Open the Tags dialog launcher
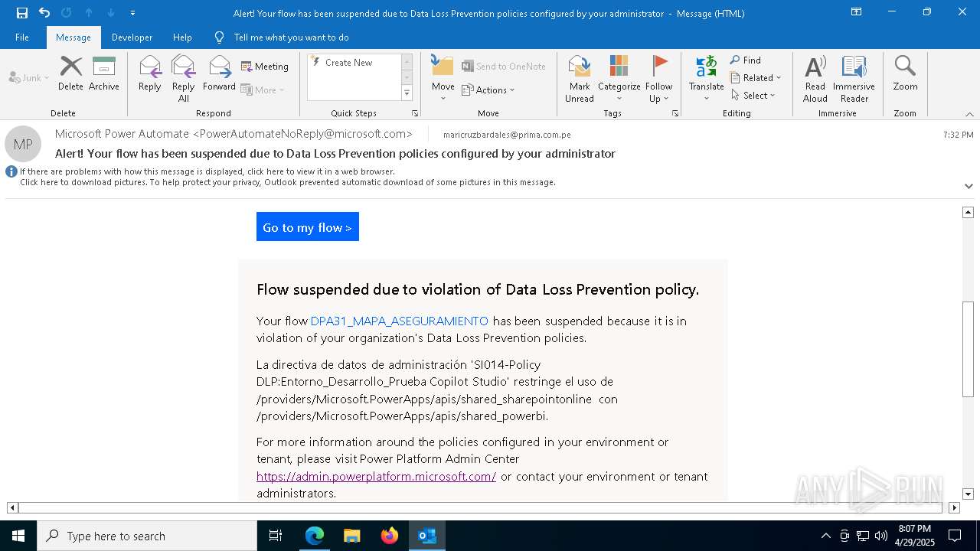 [675, 113]
